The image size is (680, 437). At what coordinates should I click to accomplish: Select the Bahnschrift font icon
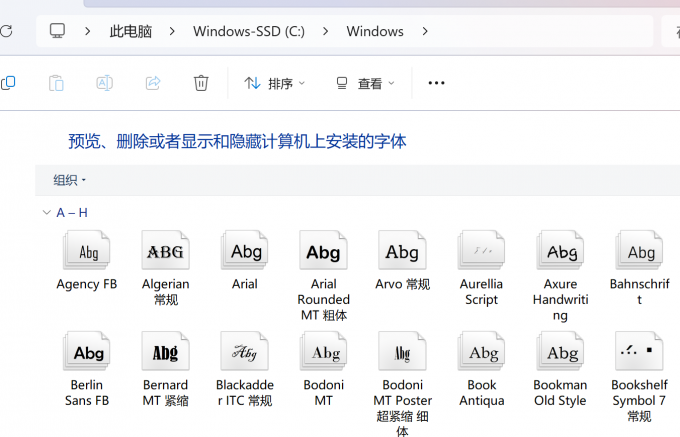click(x=639, y=250)
